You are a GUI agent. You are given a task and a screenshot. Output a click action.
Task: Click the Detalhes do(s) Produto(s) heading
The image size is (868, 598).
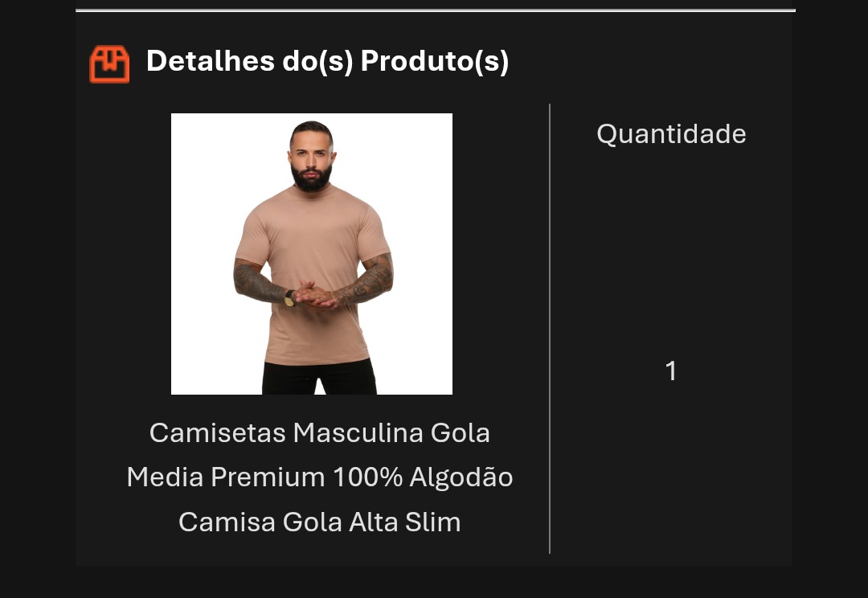pyautogui.click(x=327, y=61)
